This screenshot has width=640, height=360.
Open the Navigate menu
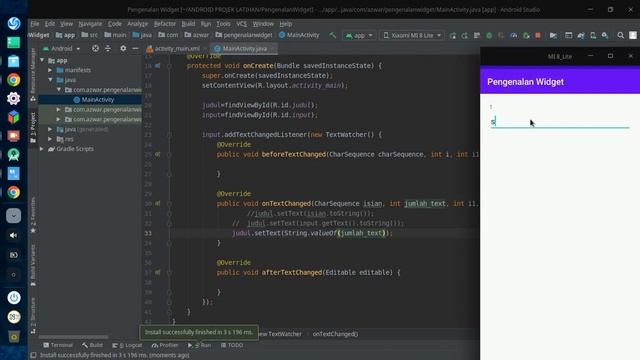90,24
